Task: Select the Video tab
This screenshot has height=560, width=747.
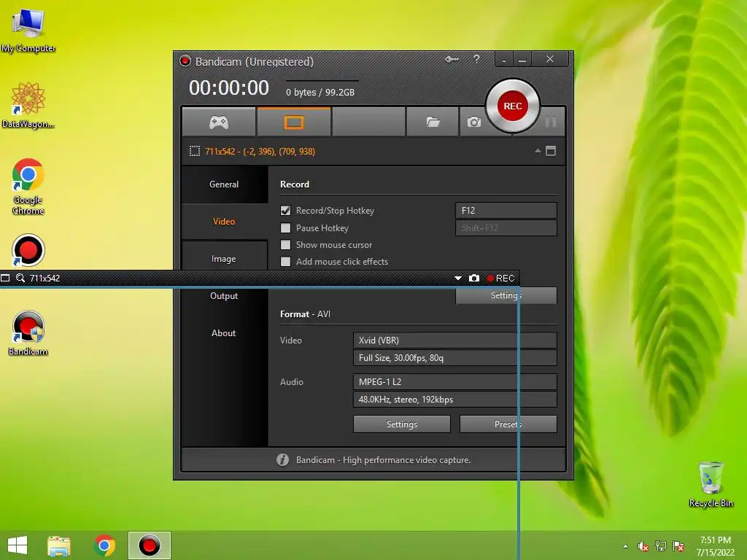Action: point(224,222)
